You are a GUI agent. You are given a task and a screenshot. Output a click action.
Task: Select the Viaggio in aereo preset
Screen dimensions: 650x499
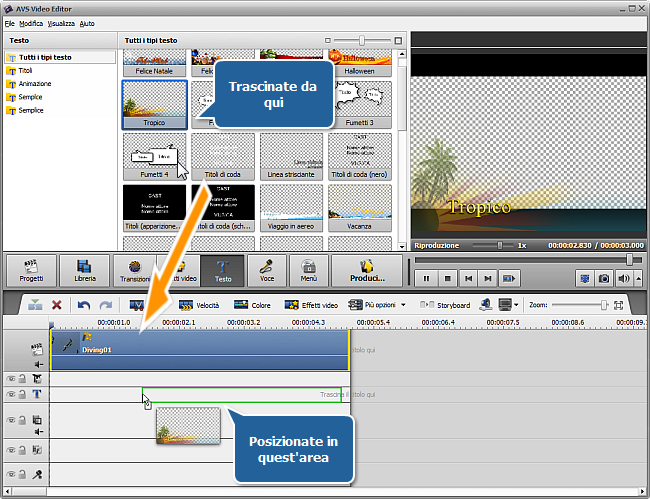point(291,208)
